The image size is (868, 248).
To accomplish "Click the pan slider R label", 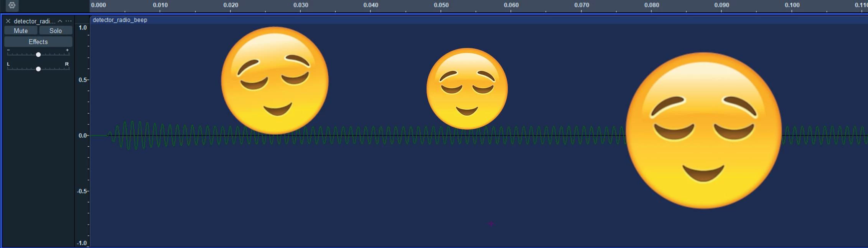I will pyautogui.click(x=67, y=64).
